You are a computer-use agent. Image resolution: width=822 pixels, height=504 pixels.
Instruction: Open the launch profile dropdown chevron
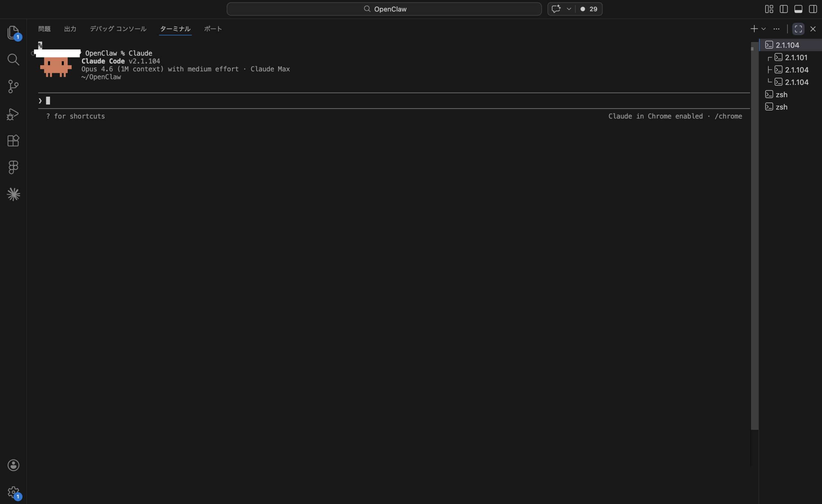(763, 29)
